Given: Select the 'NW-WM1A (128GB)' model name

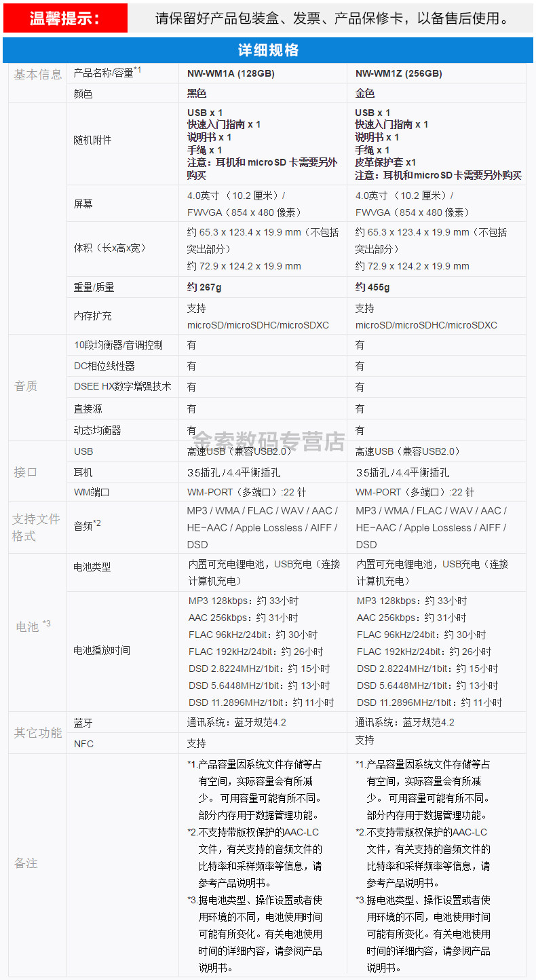Looking at the screenshot, I should point(231,73).
